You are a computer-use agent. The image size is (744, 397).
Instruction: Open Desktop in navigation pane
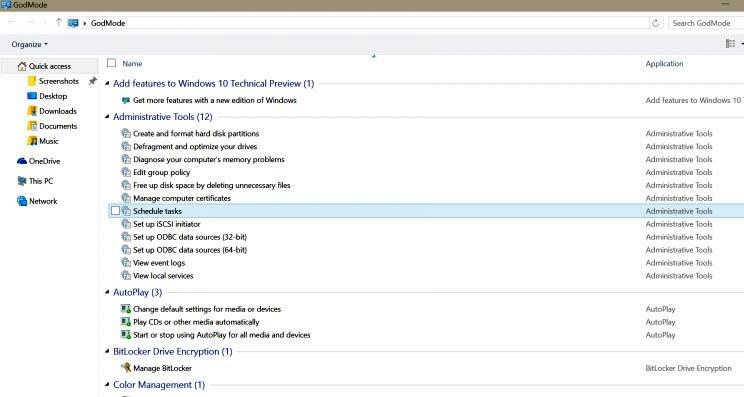(x=53, y=96)
